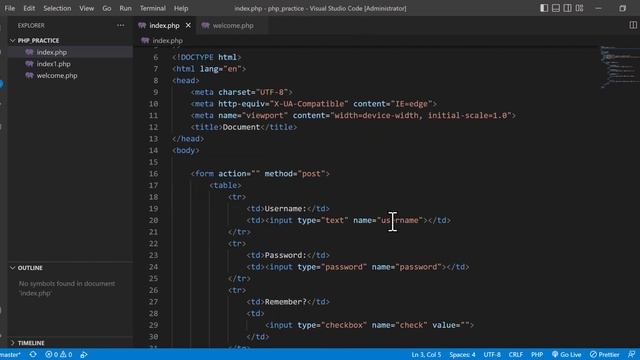Change indentation via Spaces: 4

click(462, 354)
